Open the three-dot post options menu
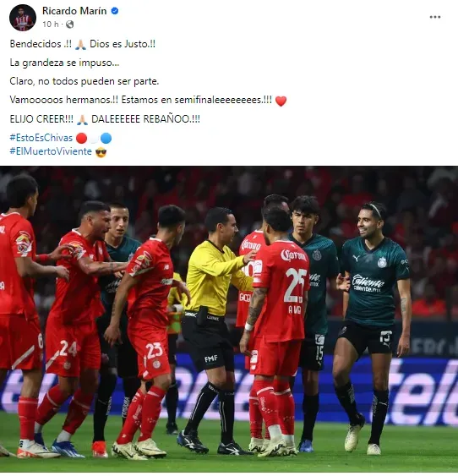This screenshot has width=458, height=476. 434,17
